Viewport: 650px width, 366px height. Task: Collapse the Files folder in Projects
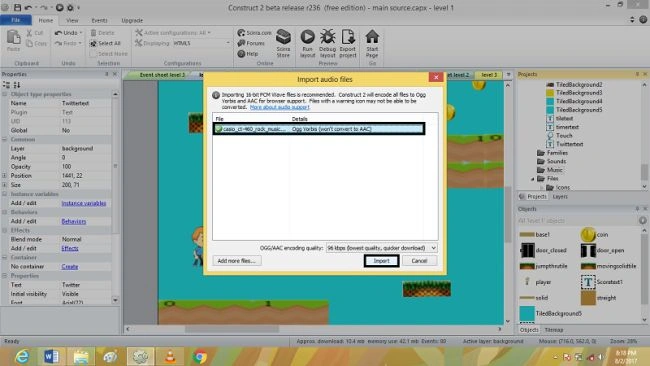point(533,179)
